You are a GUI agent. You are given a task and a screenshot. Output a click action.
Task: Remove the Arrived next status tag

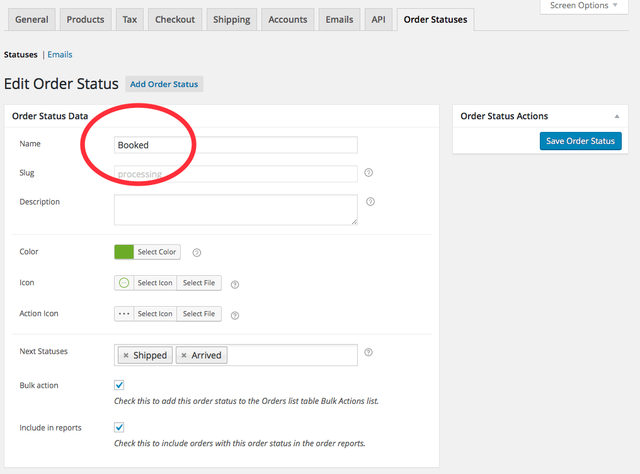click(184, 356)
